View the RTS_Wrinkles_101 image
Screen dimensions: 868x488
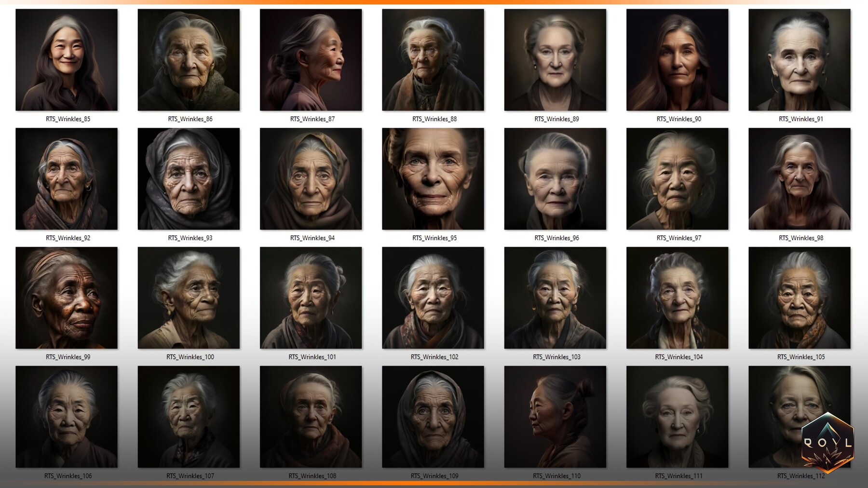click(311, 298)
